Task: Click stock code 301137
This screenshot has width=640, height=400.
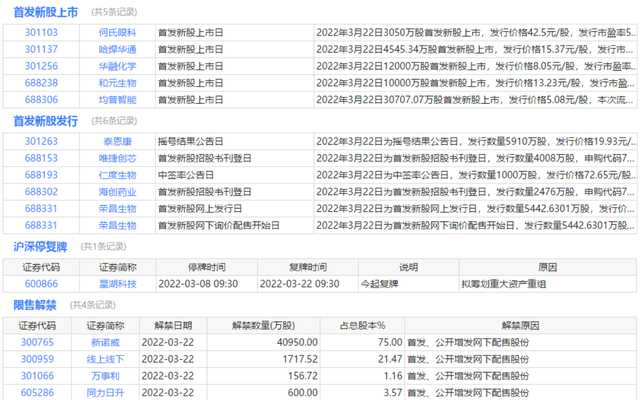Action: pos(41,49)
